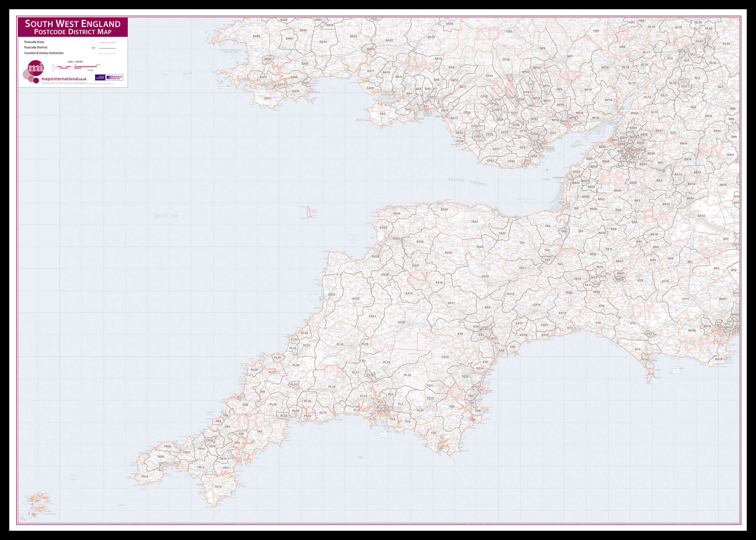Click the SA67 district label

(x=305, y=63)
